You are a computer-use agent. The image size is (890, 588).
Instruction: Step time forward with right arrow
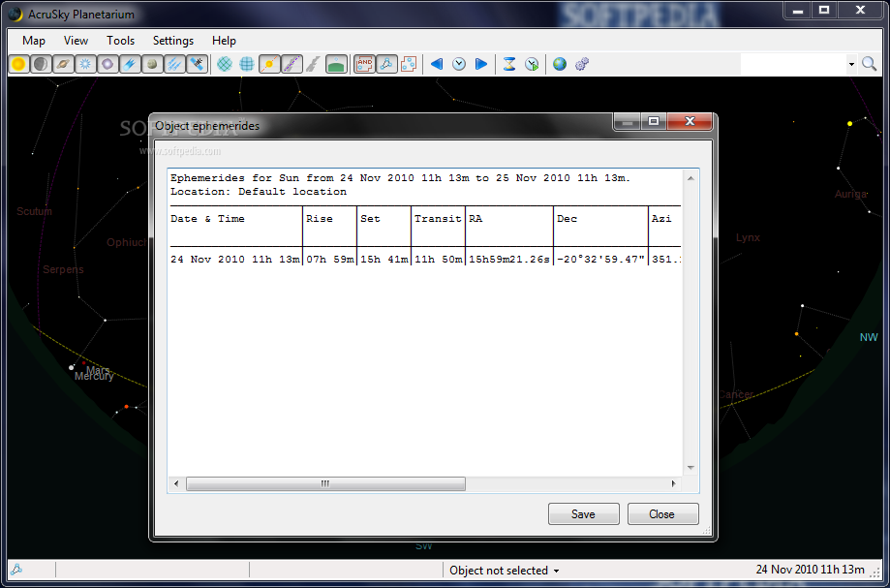click(x=480, y=64)
